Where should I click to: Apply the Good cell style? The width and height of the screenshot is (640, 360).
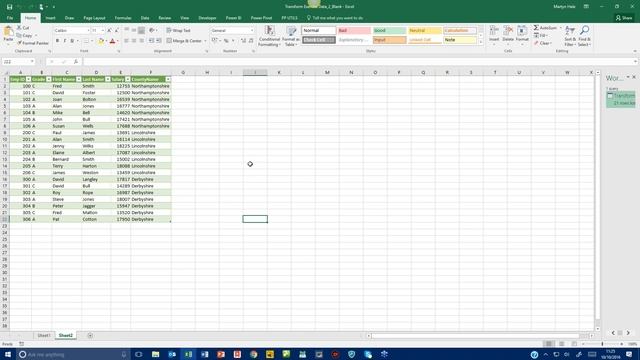[x=389, y=31]
